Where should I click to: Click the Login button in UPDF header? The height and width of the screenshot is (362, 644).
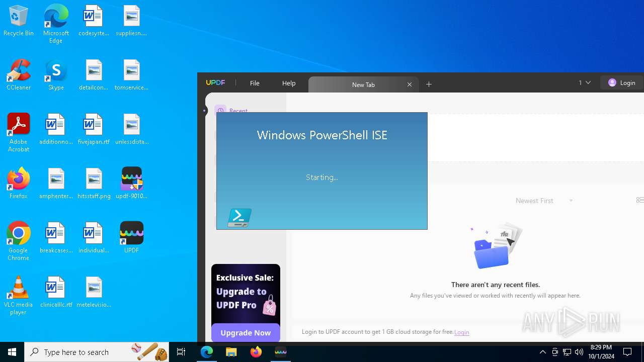622,83
